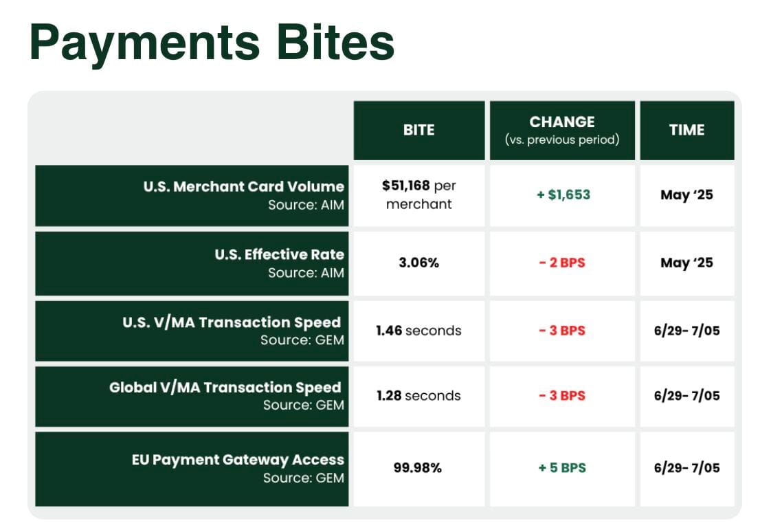Screen dimensions: 782x532
Task: Select the TIME column header
Action: pyautogui.click(x=686, y=131)
